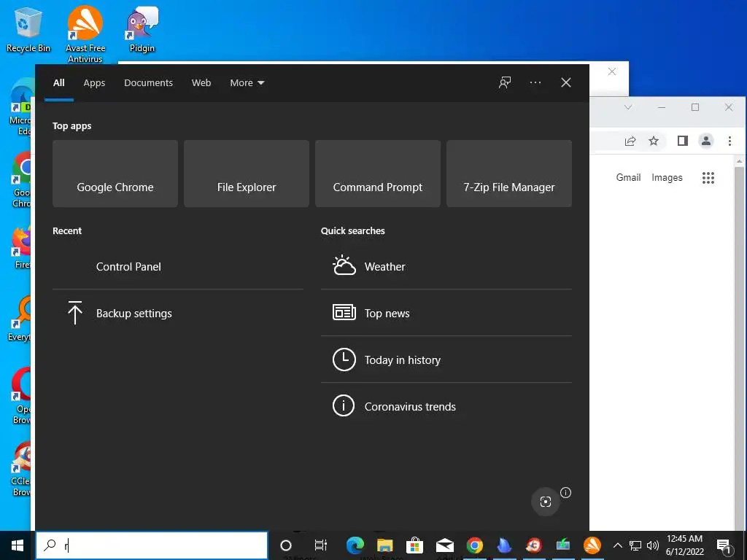This screenshot has height=560, width=747.
Task: Open the Mail app from the taskbar
Action: (444, 545)
